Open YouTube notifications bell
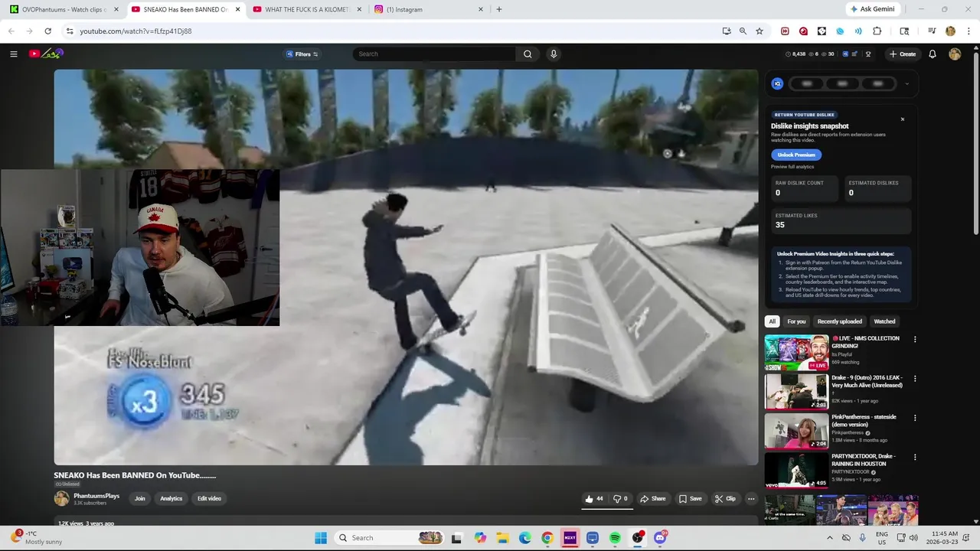The width and height of the screenshot is (980, 551). [x=933, y=54]
